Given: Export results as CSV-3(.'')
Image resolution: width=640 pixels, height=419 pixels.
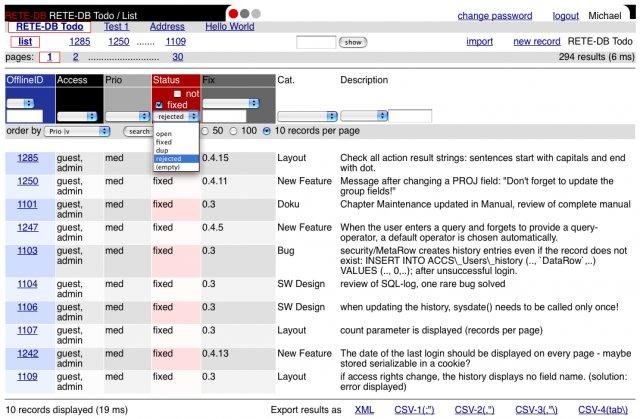Looking at the screenshot, I should pos(536,410).
